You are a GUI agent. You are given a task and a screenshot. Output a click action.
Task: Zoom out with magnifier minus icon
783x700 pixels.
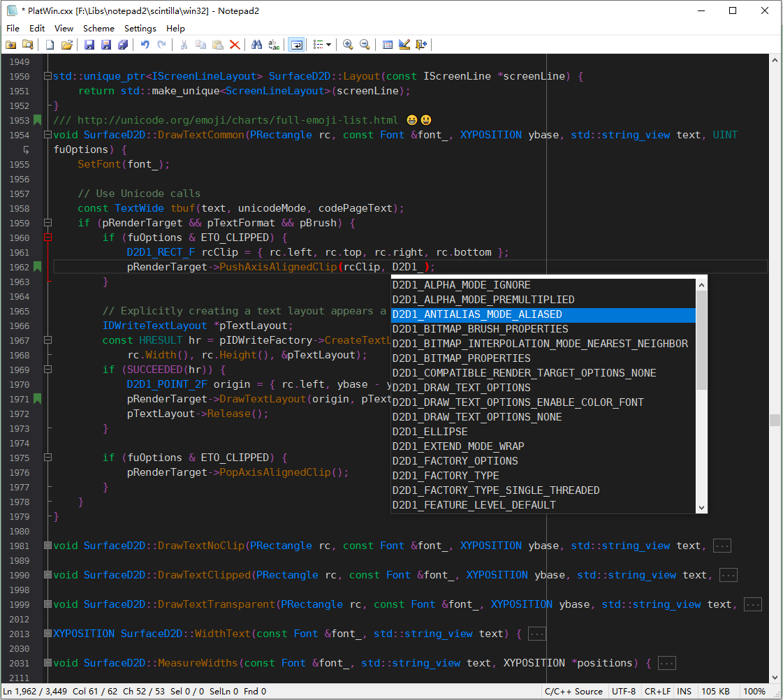365,45
